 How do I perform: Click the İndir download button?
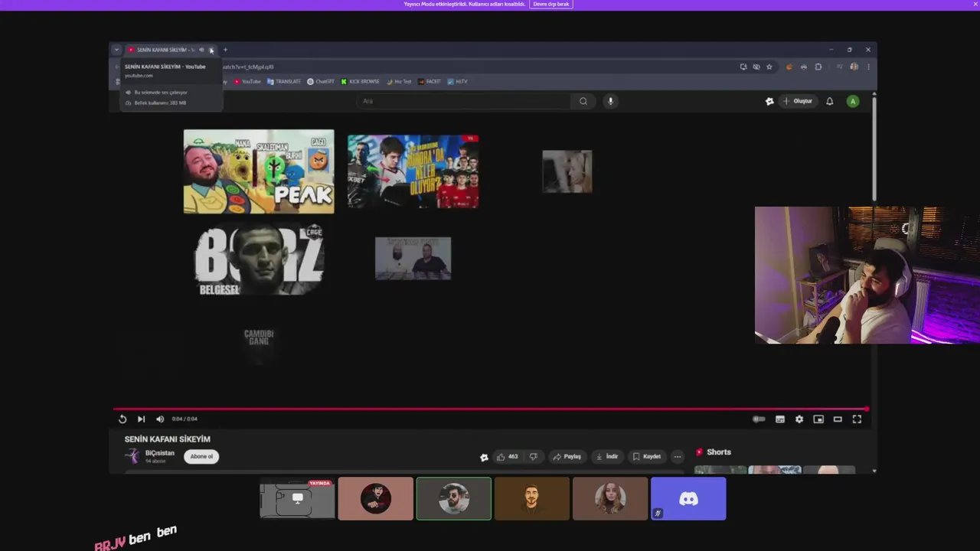point(607,457)
